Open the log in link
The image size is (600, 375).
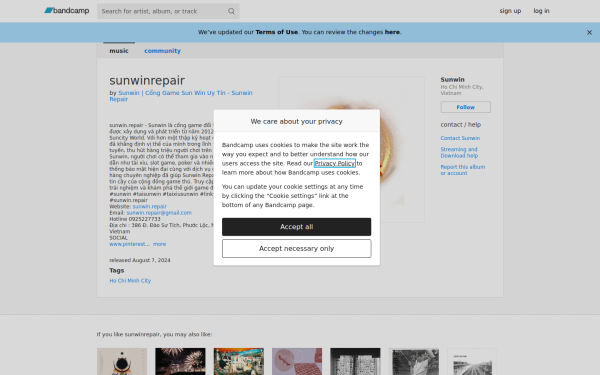(x=541, y=11)
